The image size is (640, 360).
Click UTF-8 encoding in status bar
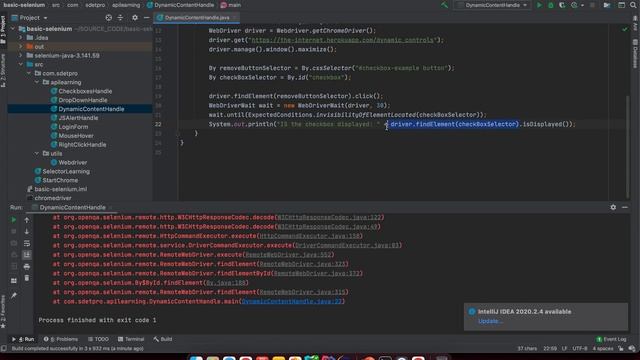(x=580, y=349)
